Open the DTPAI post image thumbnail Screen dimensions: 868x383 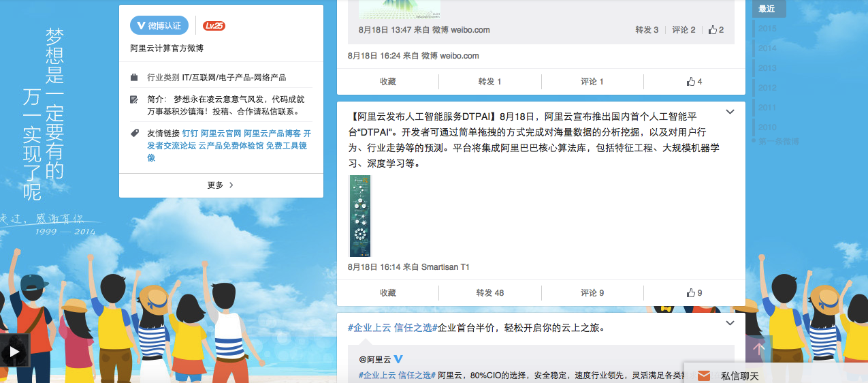[x=360, y=216]
